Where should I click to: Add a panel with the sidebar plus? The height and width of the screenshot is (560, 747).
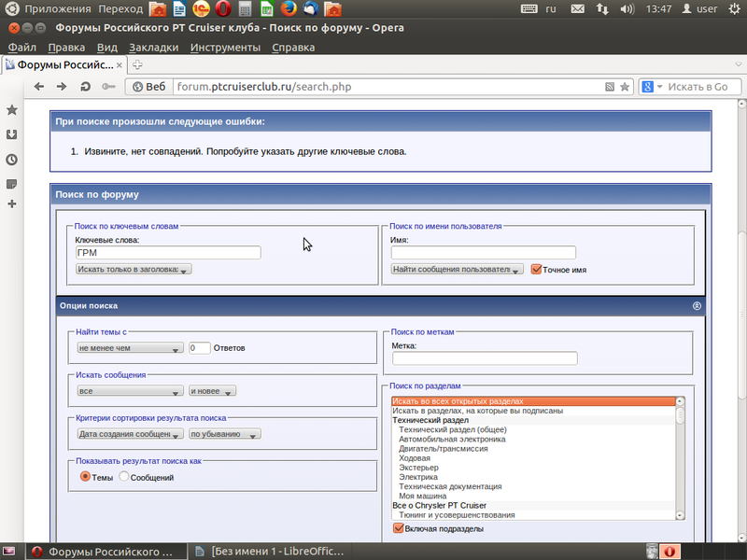[x=12, y=203]
